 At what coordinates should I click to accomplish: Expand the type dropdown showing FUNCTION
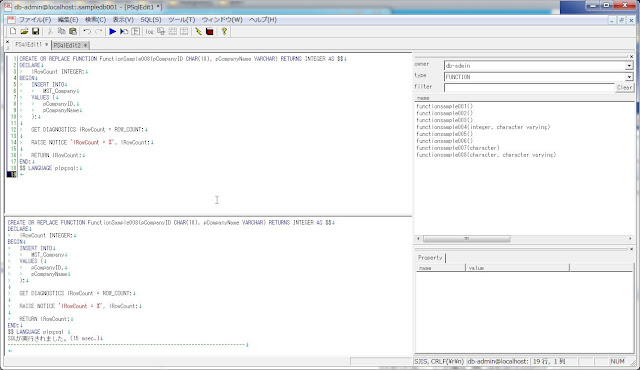(x=629, y=77)
